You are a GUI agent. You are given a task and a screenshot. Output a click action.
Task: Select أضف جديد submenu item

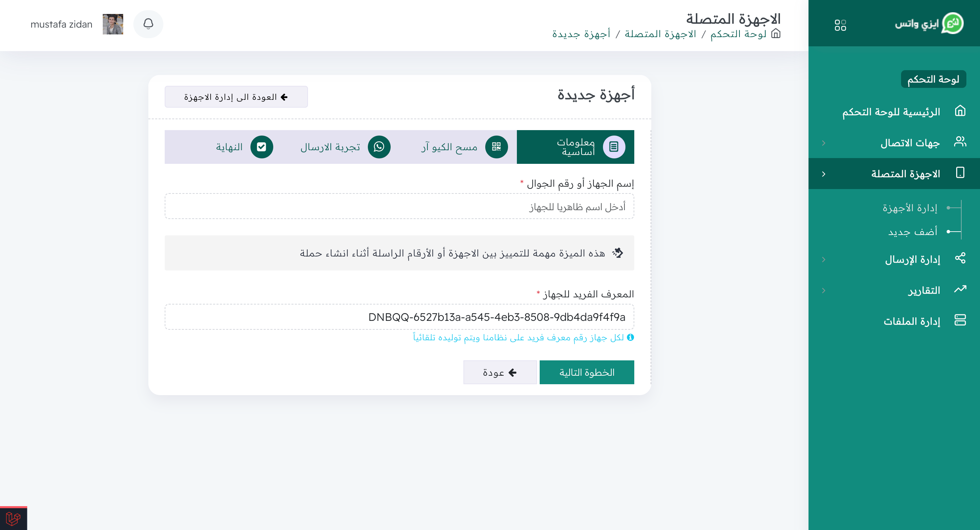coord(912,232)
